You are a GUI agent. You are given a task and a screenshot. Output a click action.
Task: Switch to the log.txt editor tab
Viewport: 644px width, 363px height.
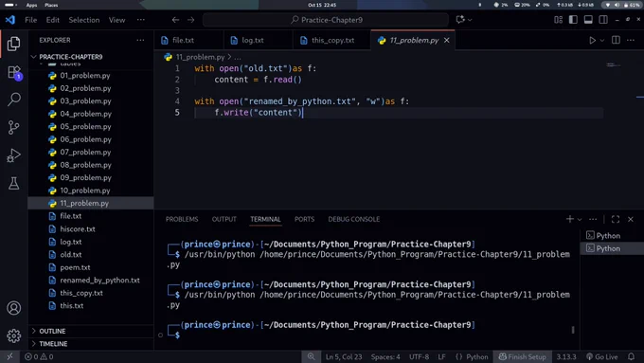click(x=253, y=41)
